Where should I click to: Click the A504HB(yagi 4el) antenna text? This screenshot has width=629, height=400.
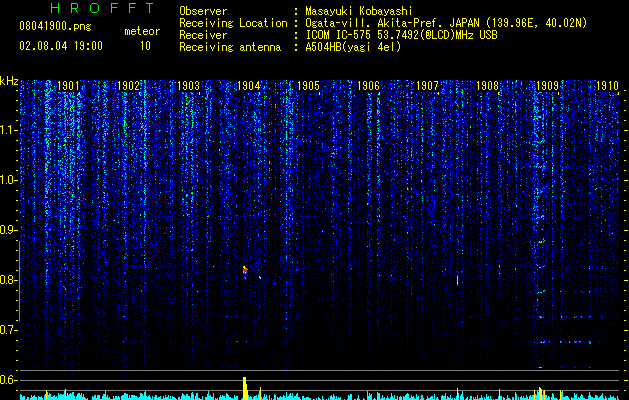click(353, 47)
